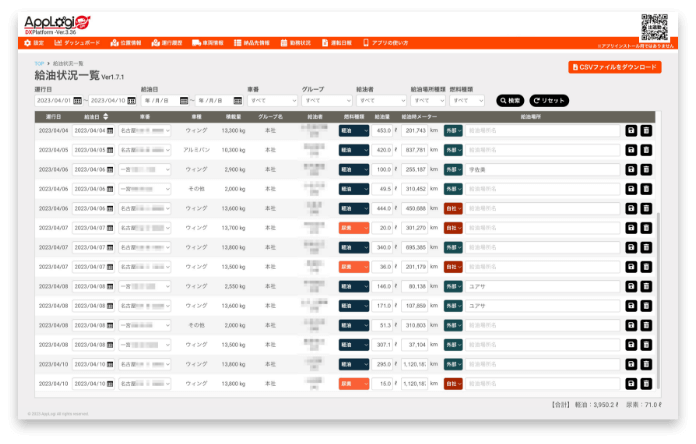Open ダッシュボード in the orange menu bar
The height and width of the screenshot is (444, 696).
point(76,44)
